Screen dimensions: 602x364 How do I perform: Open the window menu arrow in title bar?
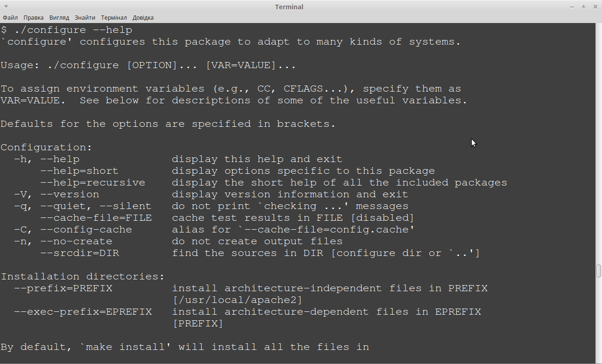click(x=6, y=7)
